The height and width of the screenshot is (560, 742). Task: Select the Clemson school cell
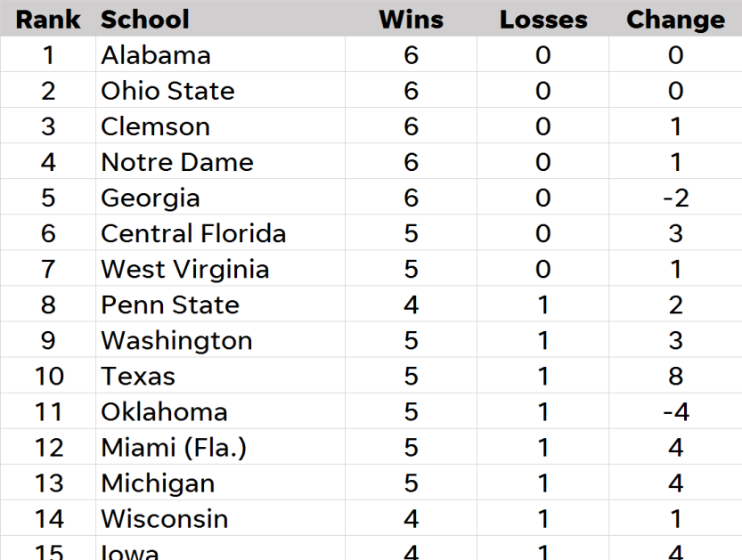tap(221, 126)
